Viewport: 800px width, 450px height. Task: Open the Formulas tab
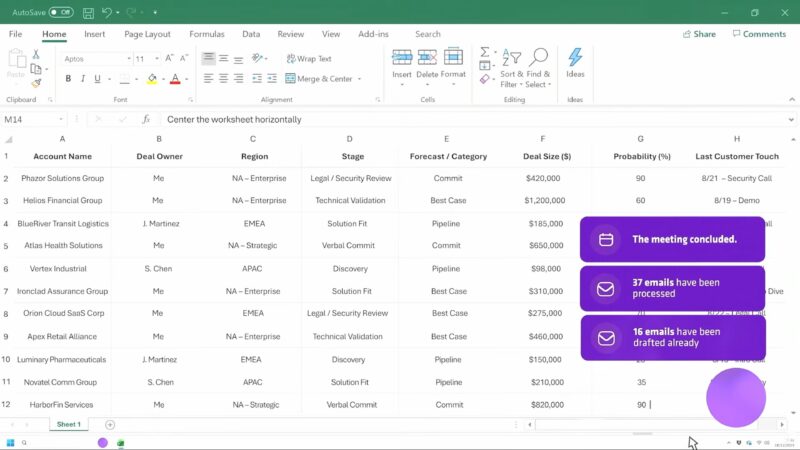click(207, 34)
